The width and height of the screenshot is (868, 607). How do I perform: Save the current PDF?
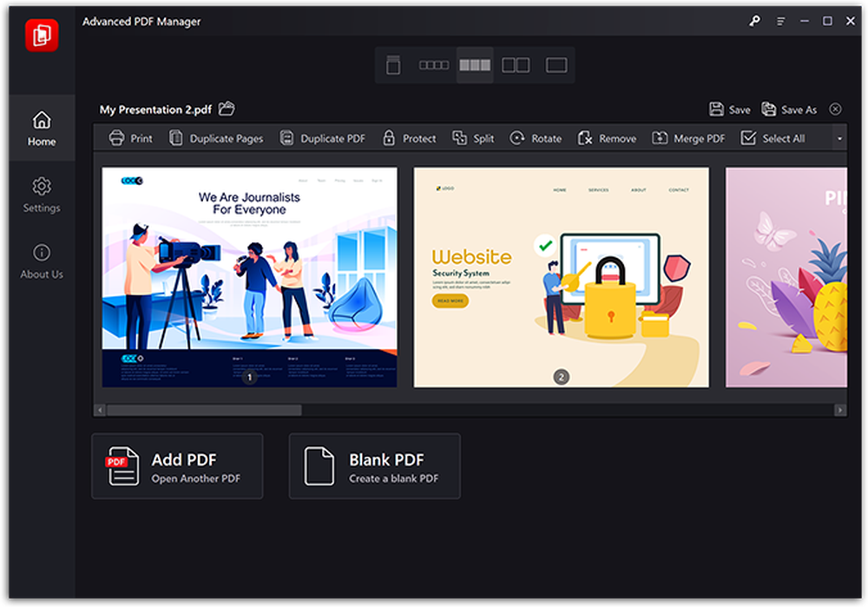pyautogui.click(x=730, y=109)
